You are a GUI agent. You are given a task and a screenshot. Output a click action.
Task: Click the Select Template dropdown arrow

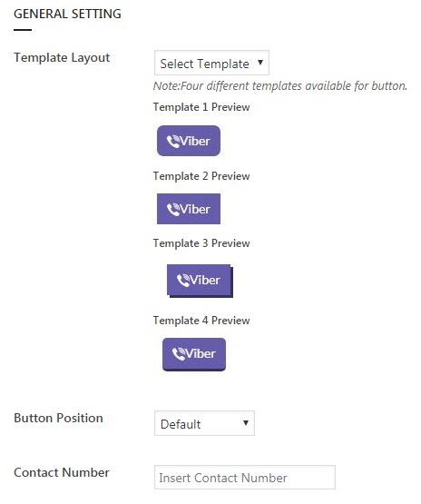260,63
